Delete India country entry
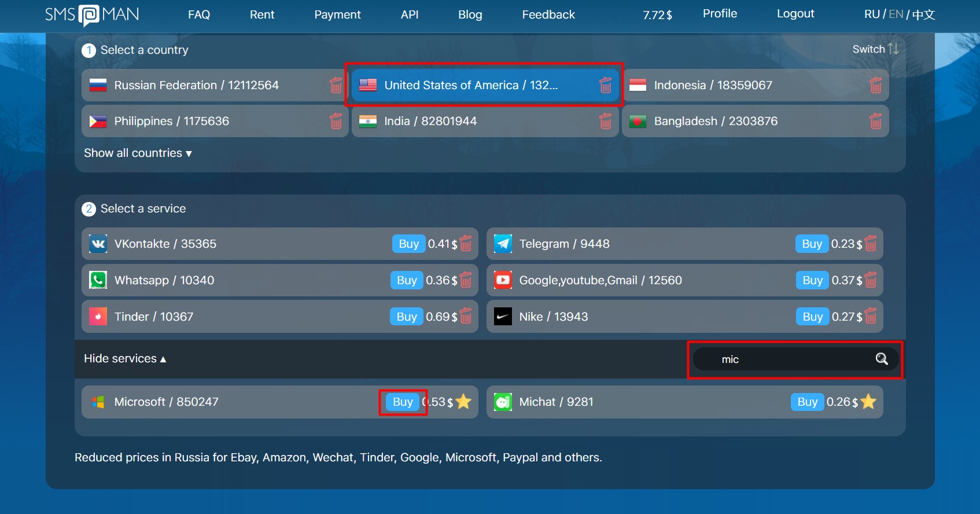 605,121
